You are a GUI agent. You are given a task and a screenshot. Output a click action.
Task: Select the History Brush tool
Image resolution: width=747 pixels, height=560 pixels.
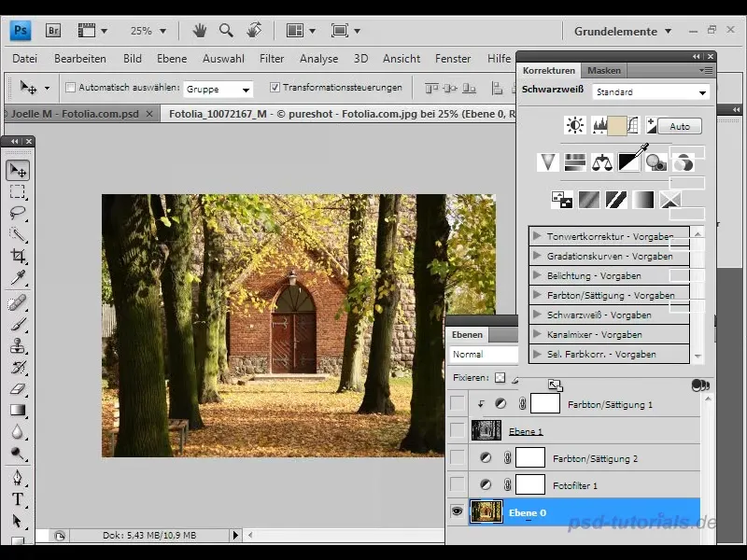18,367
